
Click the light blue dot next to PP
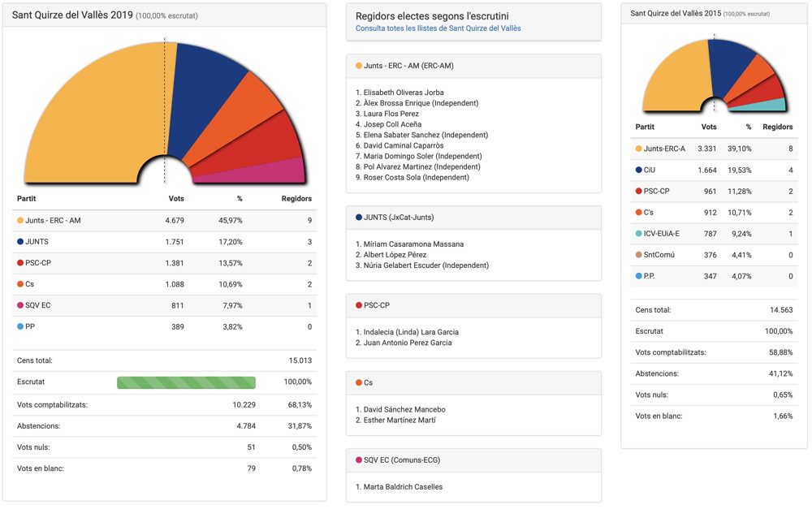coord(20,326)
